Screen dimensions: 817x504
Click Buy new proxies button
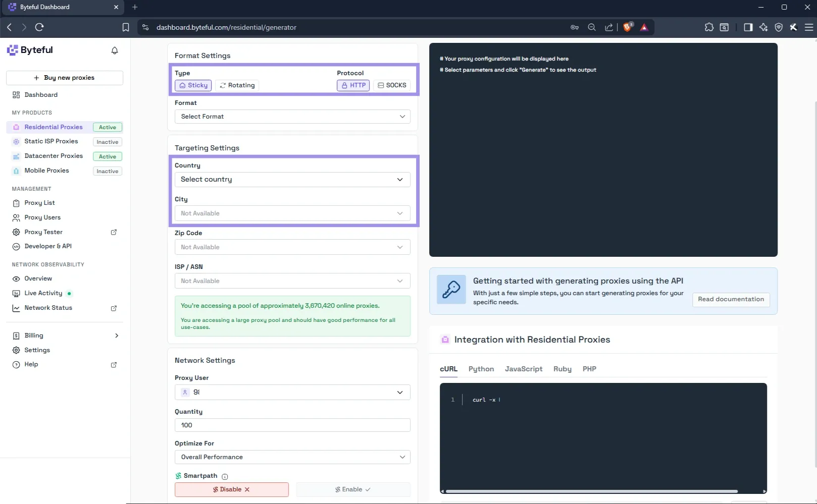coord(65,78)
